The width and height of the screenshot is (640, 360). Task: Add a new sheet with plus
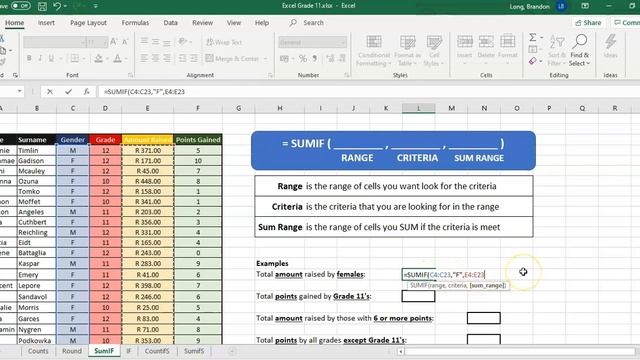pos(231,351)
